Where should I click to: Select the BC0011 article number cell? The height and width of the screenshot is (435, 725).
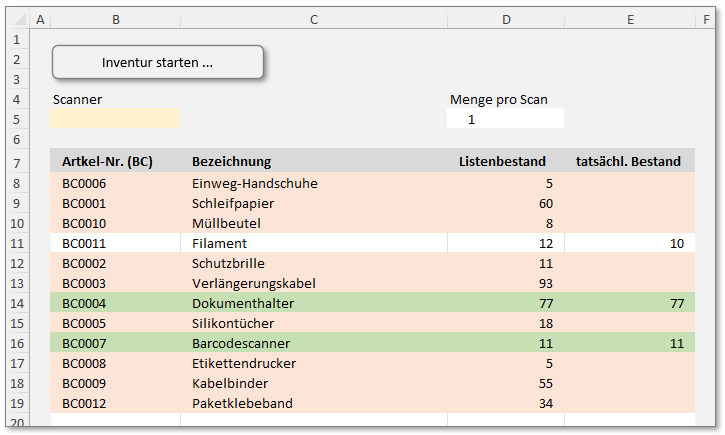84,243
